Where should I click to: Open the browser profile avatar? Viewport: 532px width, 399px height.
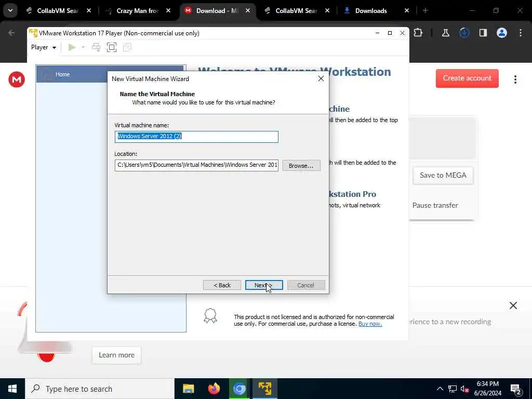tap(502, 33)
